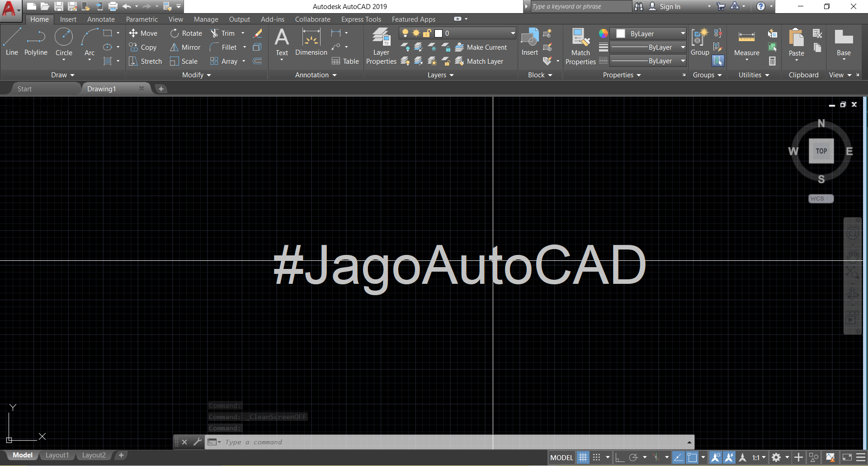Image resolution: width=868 pixels, height=466 pixels.
Task: Activate the Stretch tool
Action: click(145, 61)
